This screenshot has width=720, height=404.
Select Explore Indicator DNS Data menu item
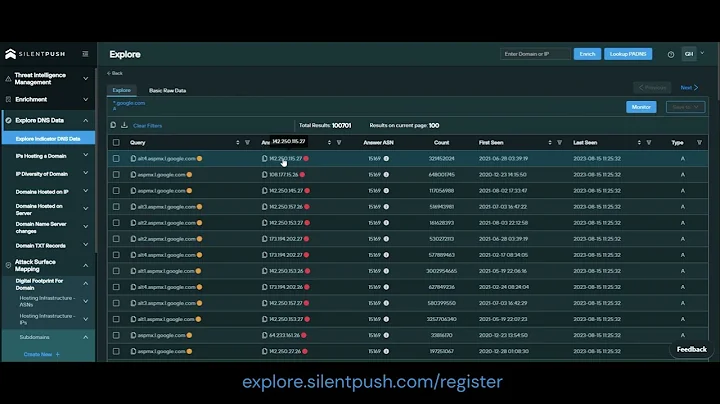click(48, 138)
